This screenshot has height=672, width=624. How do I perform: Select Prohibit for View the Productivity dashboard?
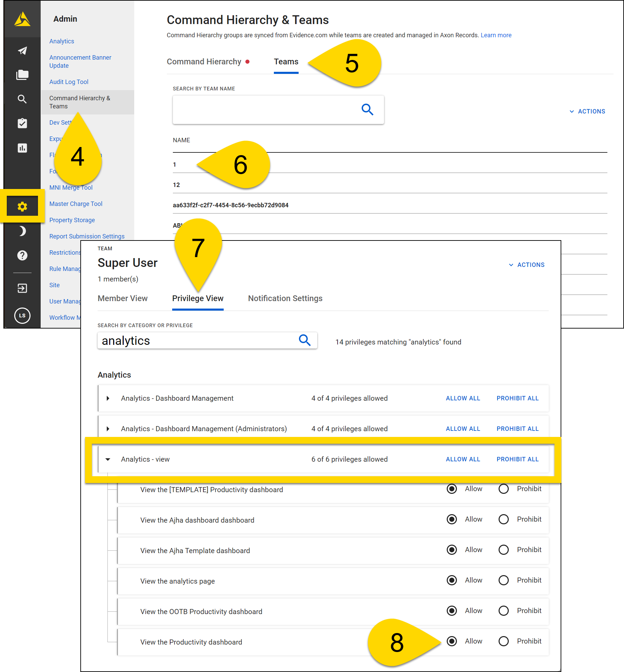(504, 641)
